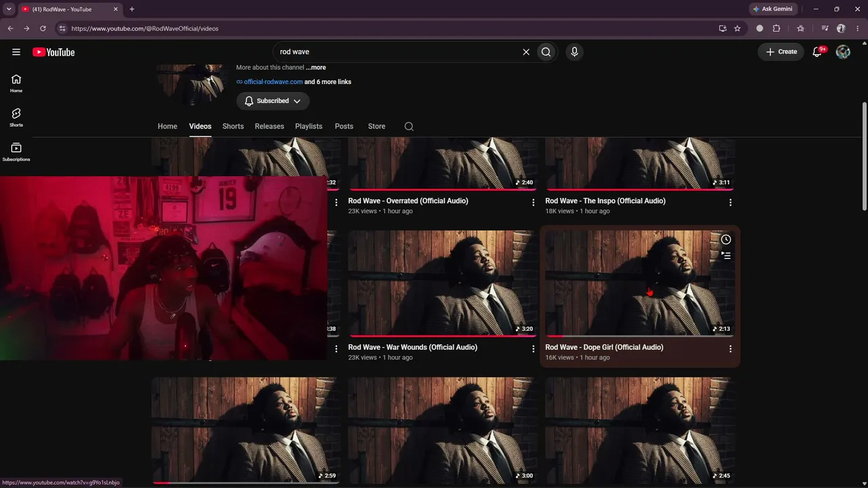This screenshot has width=868, height=488.
Task: Open the channel Home tab
Action: 167,127
